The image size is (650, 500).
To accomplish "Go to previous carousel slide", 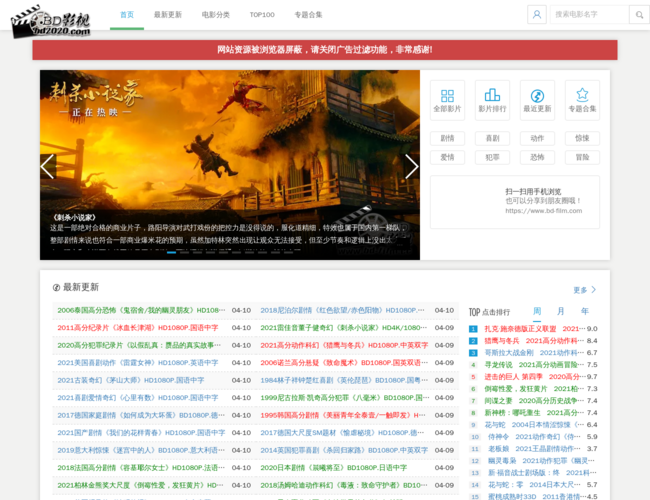I will coord(47,166).
